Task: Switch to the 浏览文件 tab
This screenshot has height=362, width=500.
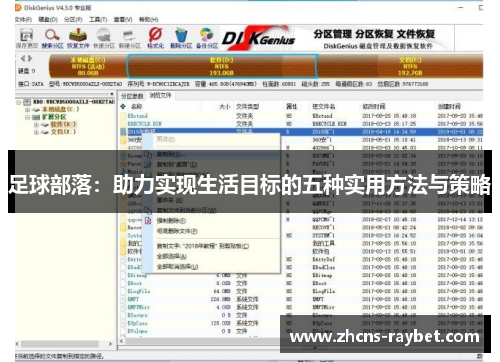Action: point(160,96)
